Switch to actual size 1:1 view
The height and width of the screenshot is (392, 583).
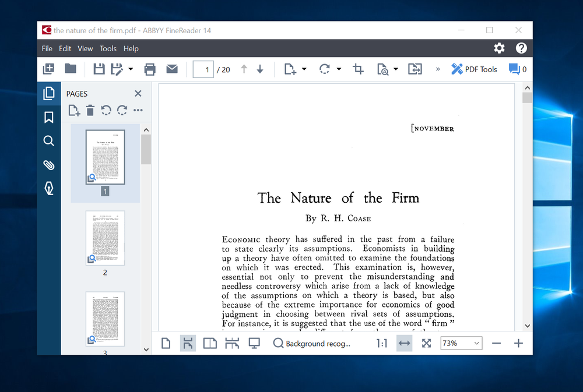(x=381, y=343)
